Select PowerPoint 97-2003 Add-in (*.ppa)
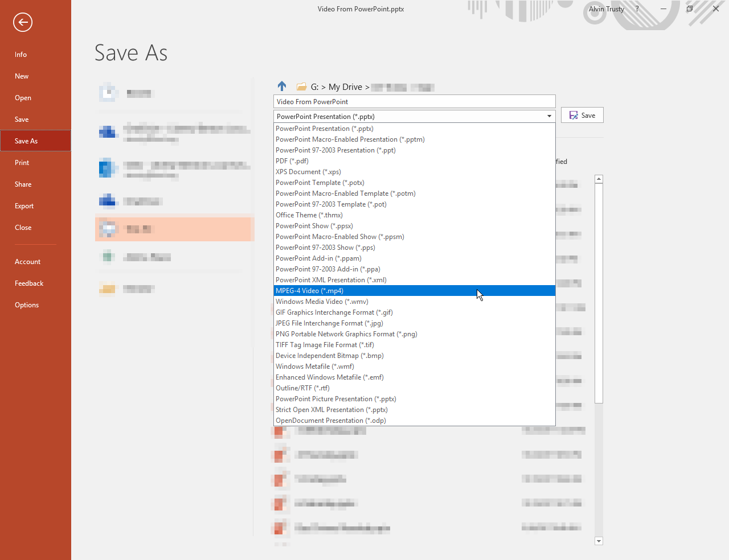The image size is (729, 560). pos(414,269)
